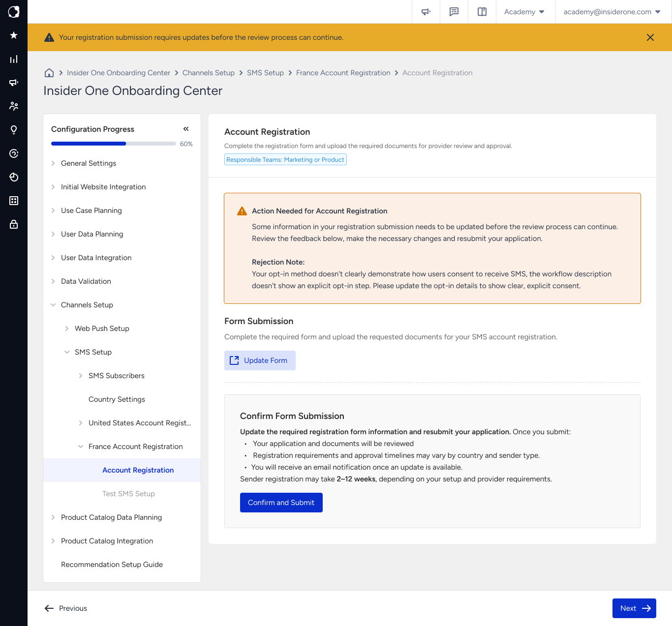The height and width of the screenshot is (626, 672).
Task: Select Account Registration step
Action: 122,470
